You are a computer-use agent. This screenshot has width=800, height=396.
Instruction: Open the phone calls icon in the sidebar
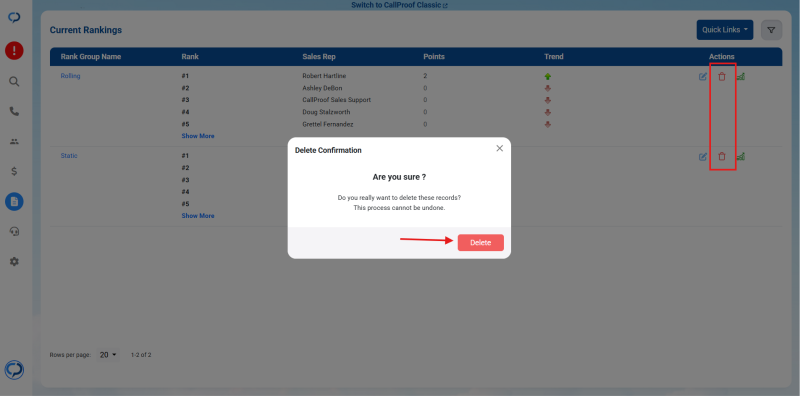click(x=14, y=111)
